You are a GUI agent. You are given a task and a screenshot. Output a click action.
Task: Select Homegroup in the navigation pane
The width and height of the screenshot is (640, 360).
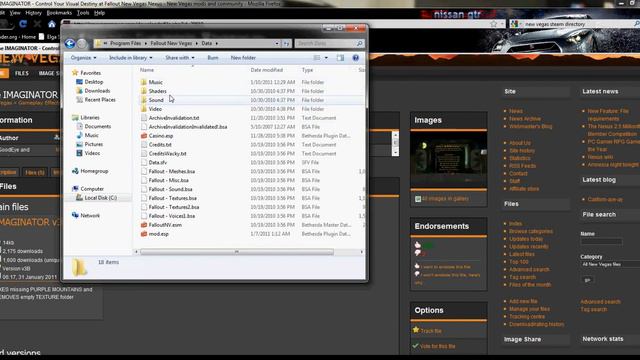(x=94, y=171)
